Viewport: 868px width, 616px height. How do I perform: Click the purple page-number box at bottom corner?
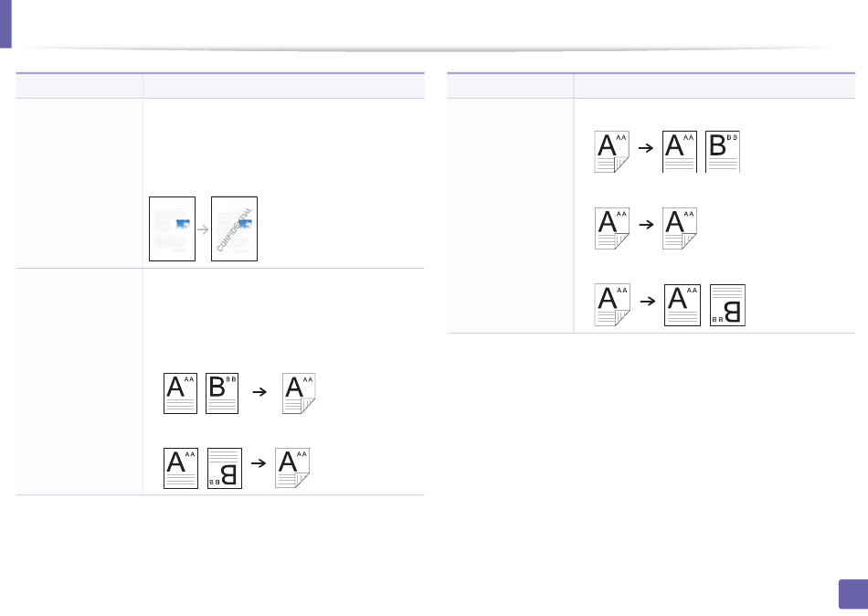point(853,594)
